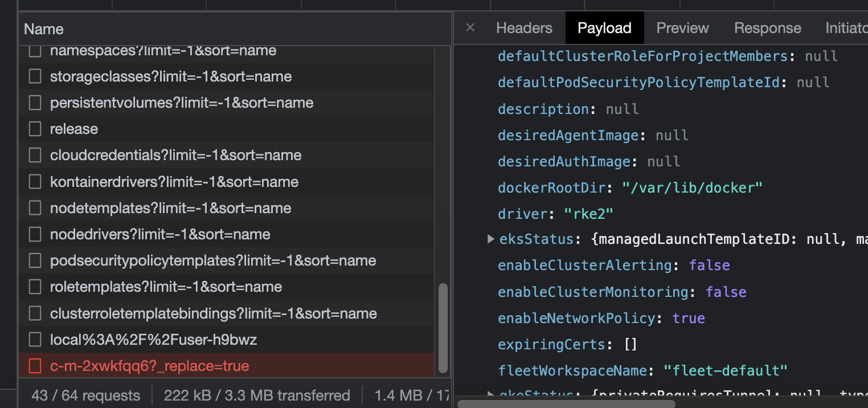The width and height of the screenshot is (868, 408).
Task: Select the nodedrivers?limit=-1&sort=name request
Action: tap(227, 234)
